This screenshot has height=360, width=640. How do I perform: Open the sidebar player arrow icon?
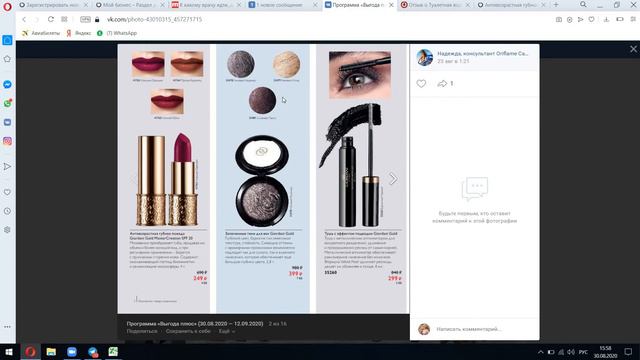click(7, 167)
